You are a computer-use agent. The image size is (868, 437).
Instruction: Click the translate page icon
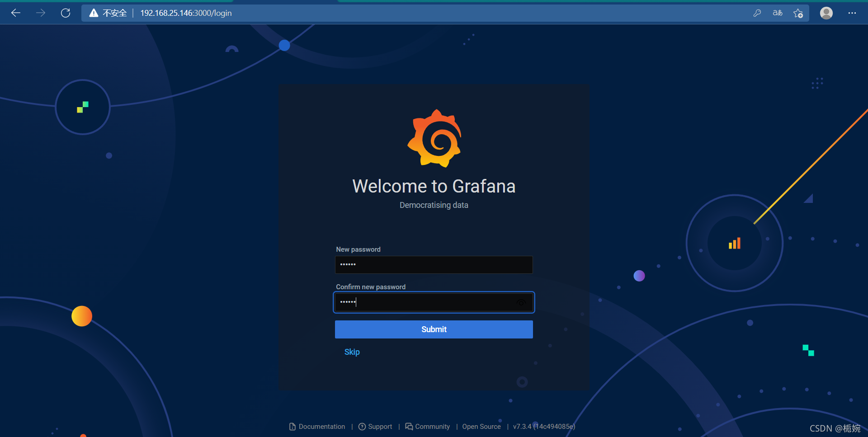tap(778, 13)
